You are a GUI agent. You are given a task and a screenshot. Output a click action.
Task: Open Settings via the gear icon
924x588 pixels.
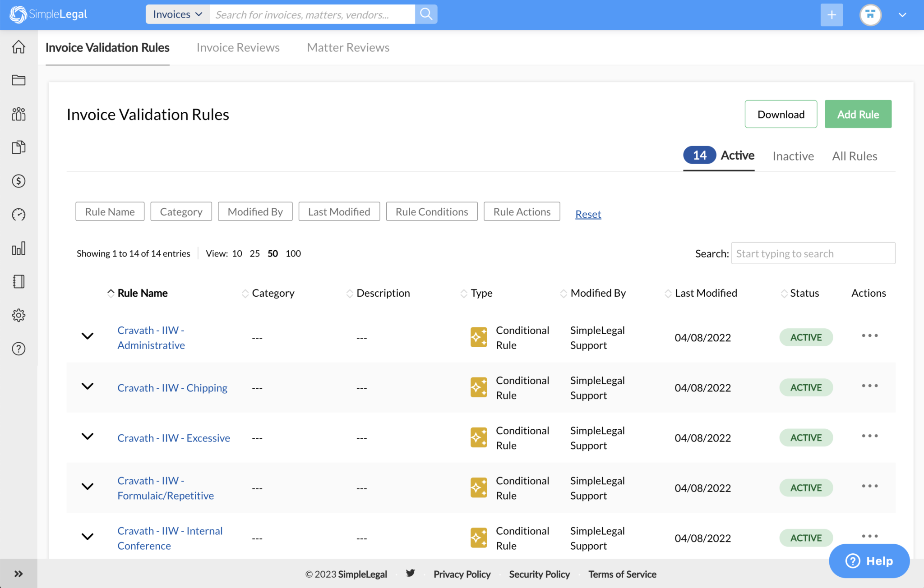[18, 315]
